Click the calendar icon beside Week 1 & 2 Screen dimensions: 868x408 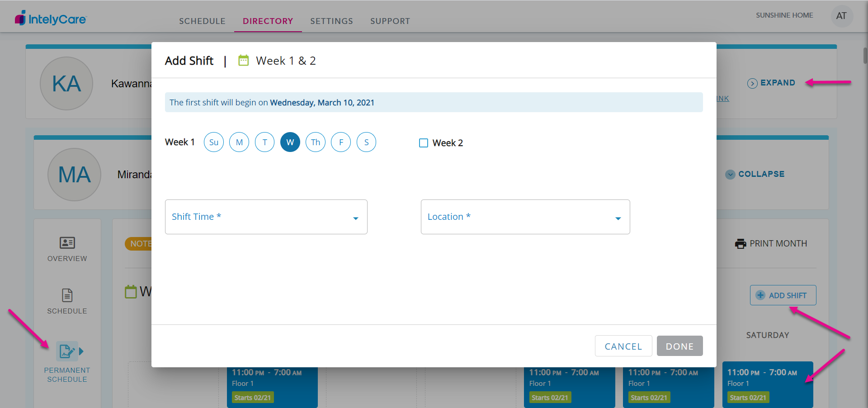(244, 61)
